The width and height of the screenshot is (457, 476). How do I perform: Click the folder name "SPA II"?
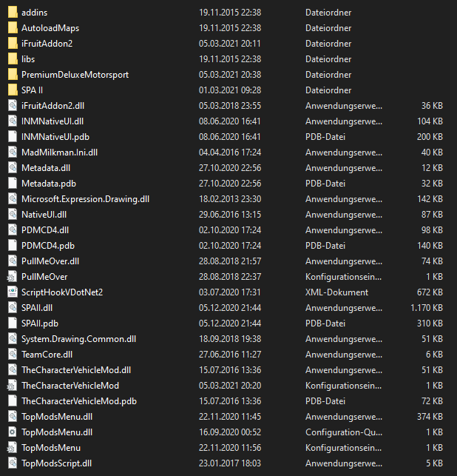[32, 90]
